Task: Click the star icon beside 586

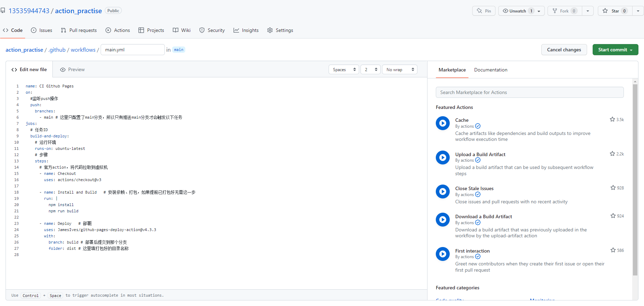Action: tap(613, 250)
